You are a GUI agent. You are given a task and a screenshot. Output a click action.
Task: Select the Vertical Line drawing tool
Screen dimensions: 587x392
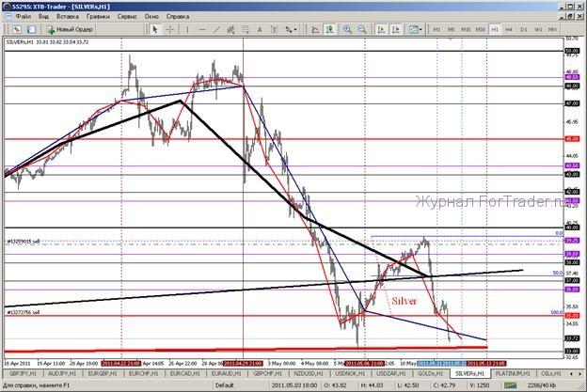tap(187, 29)
